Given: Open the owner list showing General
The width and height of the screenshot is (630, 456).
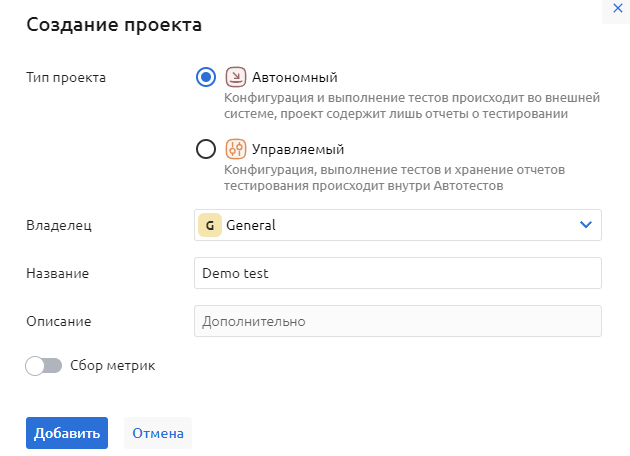Looking at the screenshot, I should pyautogui.click(x=397, y=225).
